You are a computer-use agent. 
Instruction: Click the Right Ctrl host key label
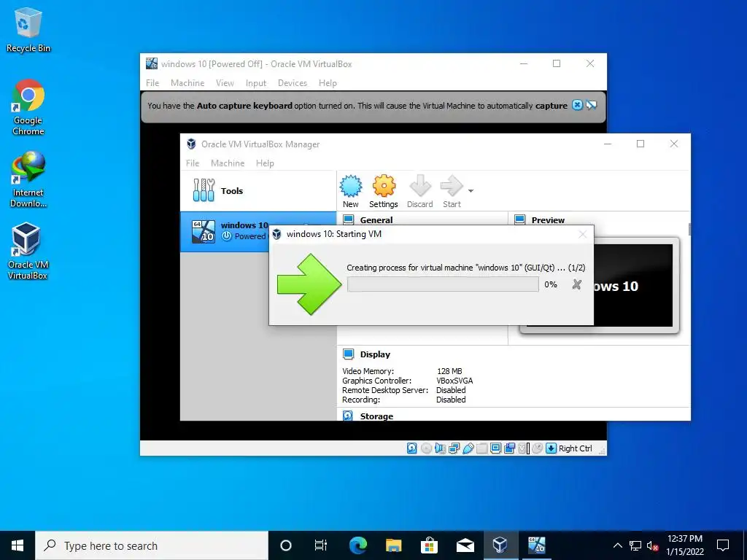point(575,448)
